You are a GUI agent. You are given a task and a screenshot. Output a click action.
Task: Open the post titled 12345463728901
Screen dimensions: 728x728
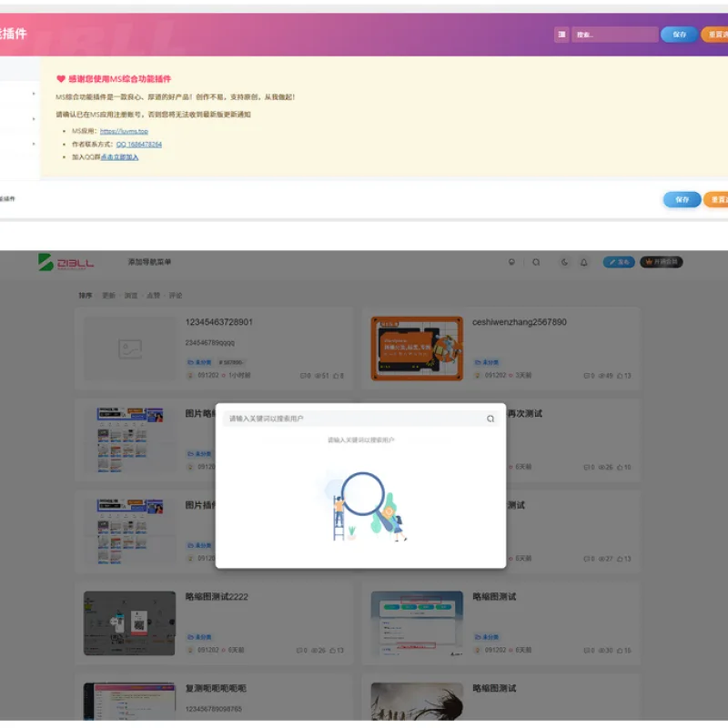(x=218, y=322)
